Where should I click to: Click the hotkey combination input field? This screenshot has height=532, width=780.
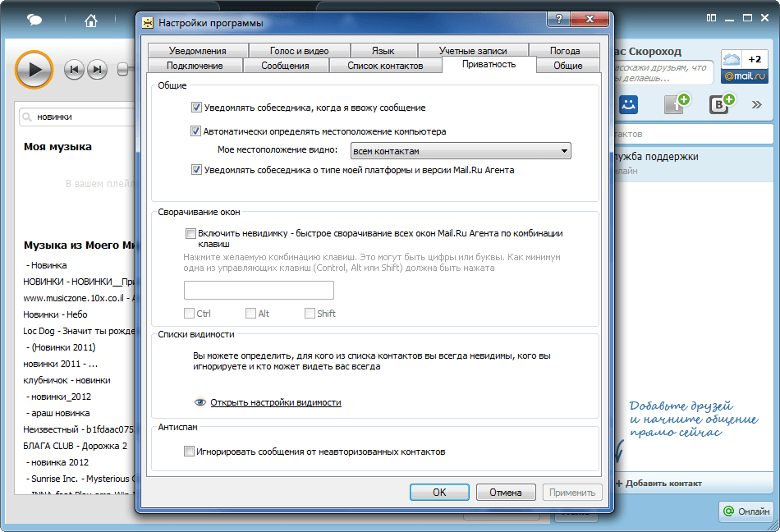[x=259, y=290]
